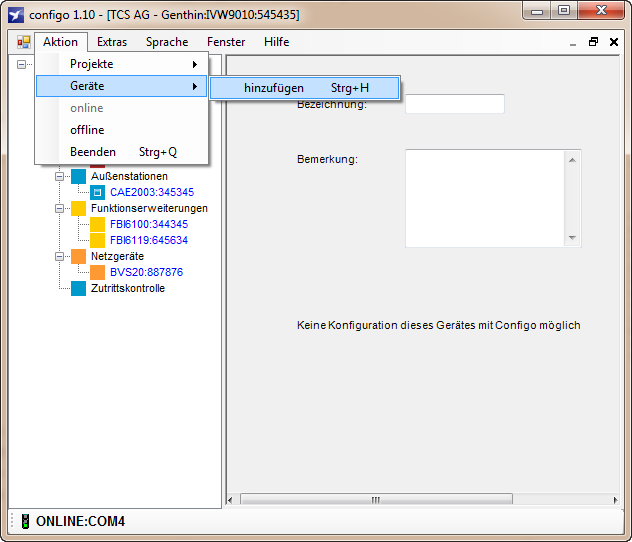Open the Extras menu
Image resolution: width=632 pixels, height=542 pixels.
[x=112, y=42]
